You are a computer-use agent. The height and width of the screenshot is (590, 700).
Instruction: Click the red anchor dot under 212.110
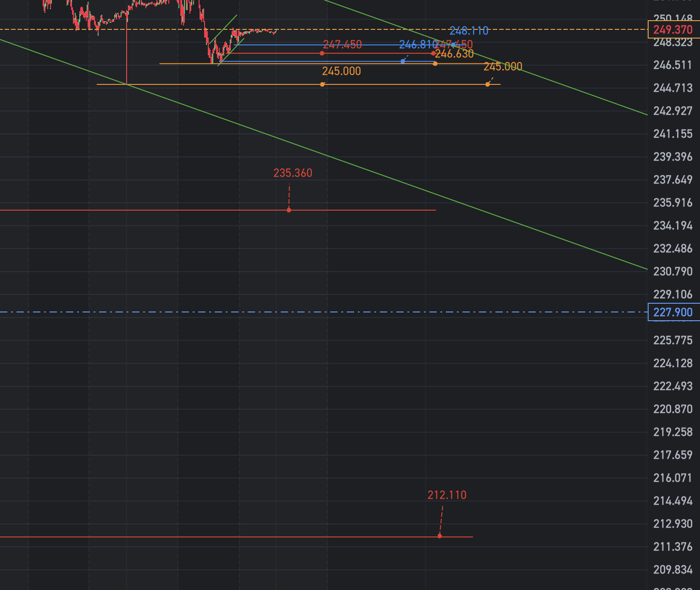tap(439, 536)
